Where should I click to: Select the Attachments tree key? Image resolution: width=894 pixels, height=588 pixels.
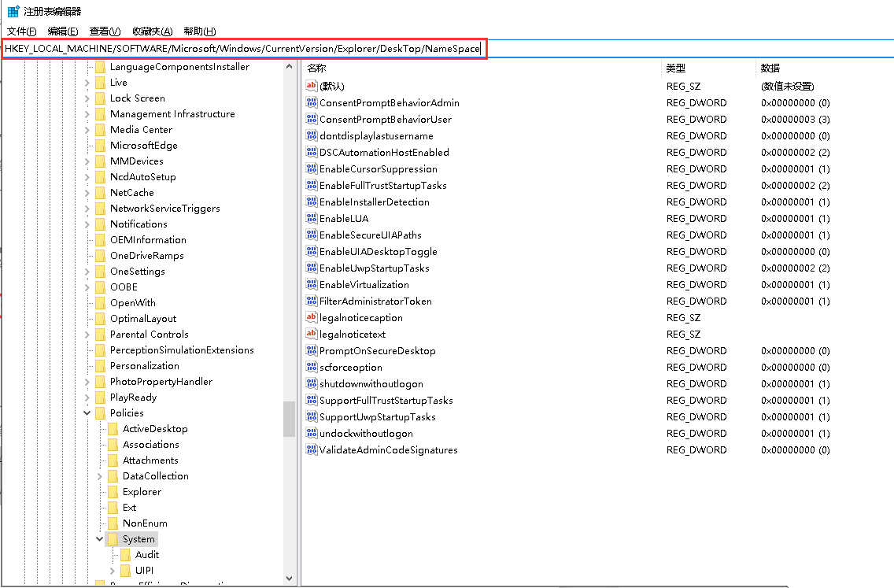pos(150,460)
